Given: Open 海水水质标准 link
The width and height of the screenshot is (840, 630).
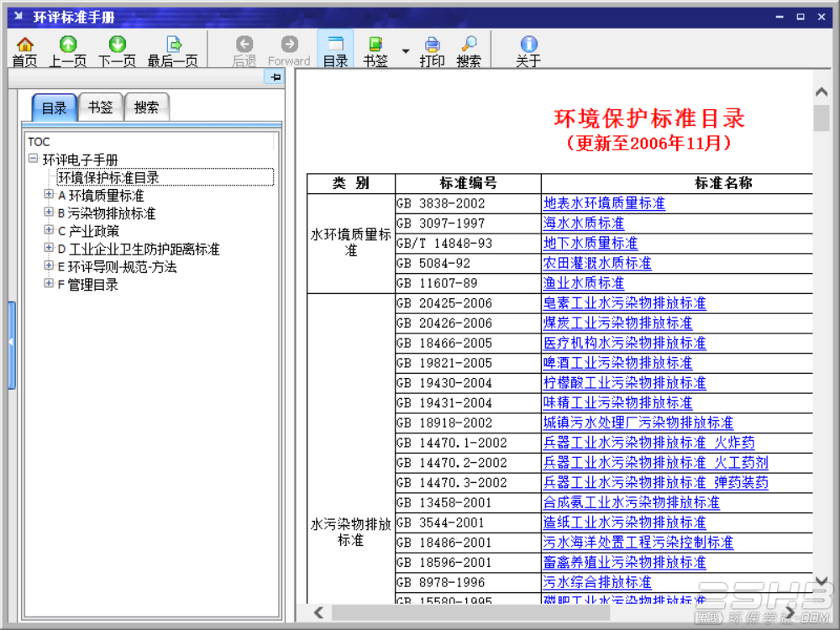Looking at the screenshot, I should pyautogui.click(x=584, y=223).
